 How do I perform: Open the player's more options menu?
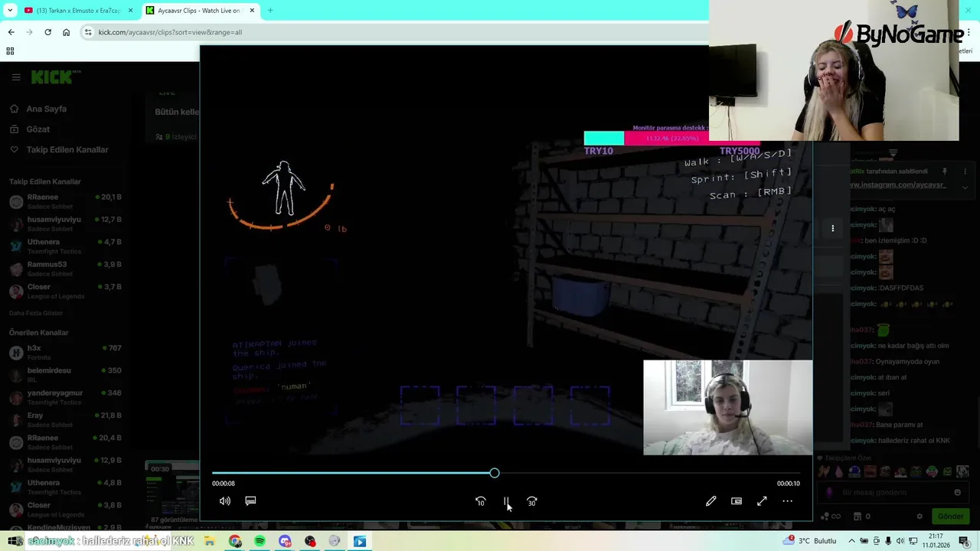(x=787, y=501)
